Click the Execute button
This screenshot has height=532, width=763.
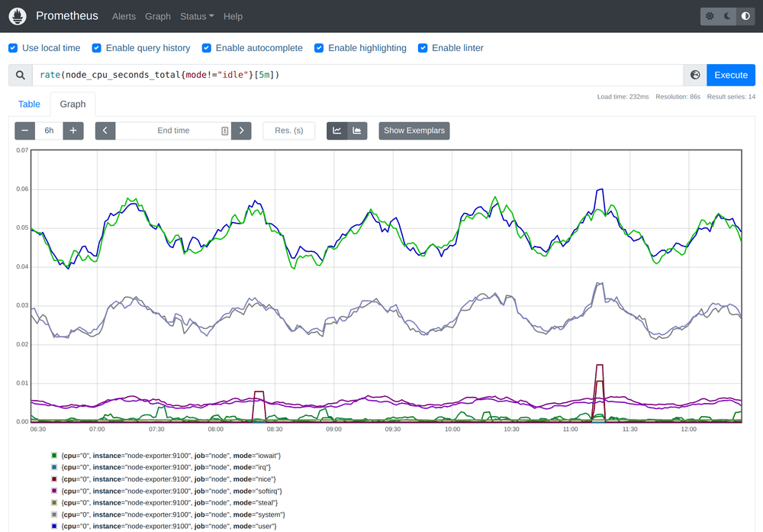coord(731,75)
